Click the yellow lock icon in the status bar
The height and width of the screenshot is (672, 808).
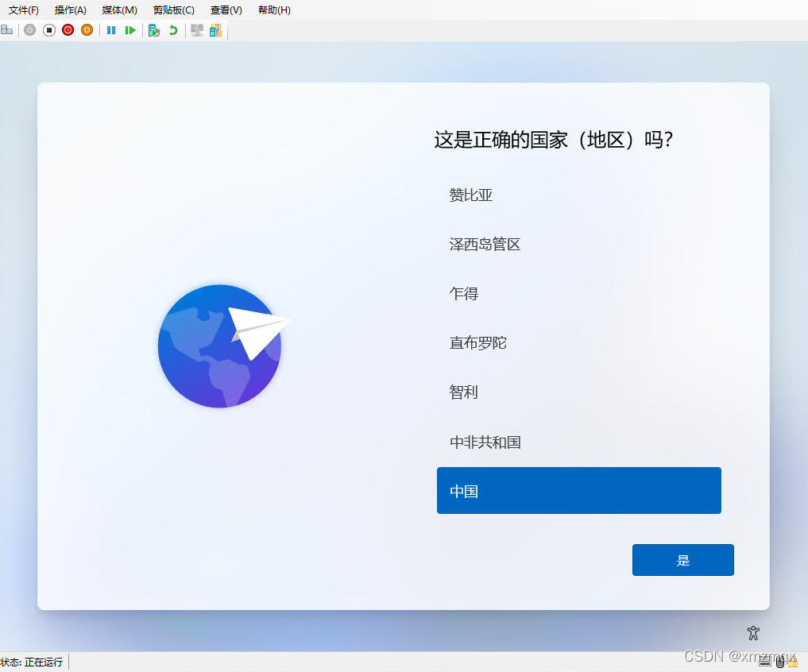coord(793,662)
